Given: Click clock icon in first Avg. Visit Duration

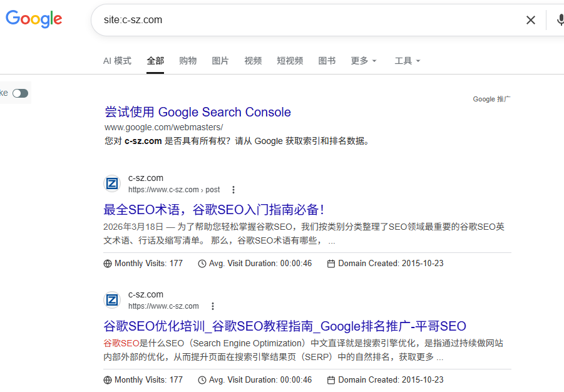Looking at the screenshot, I should [202, 264].
